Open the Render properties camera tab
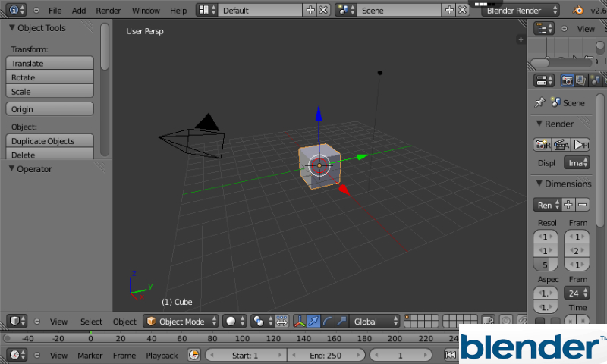This screenshot has width=607, height=364. coord(567,80)
